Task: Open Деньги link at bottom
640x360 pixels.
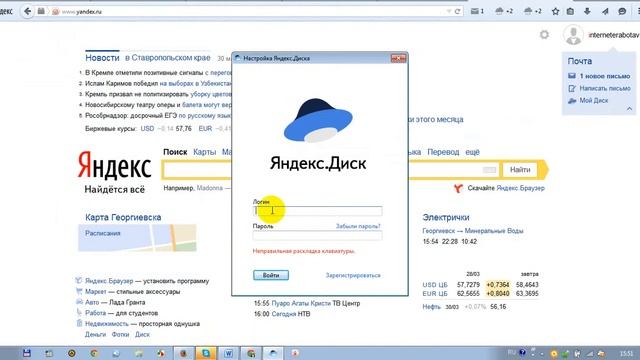Action: coord(96,334)
